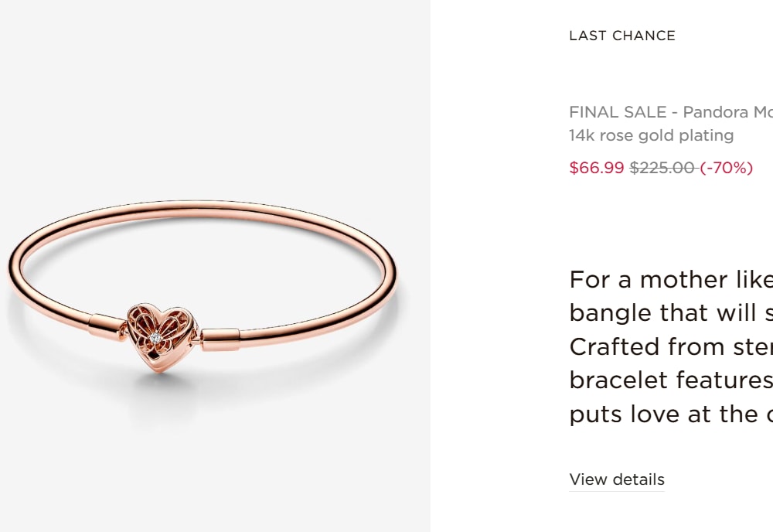
Task: Click the crossed-out $225.00 original price
Action: 662,168
